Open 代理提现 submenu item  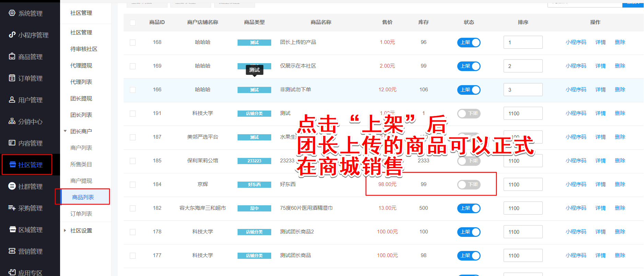[x=81, y=65]
